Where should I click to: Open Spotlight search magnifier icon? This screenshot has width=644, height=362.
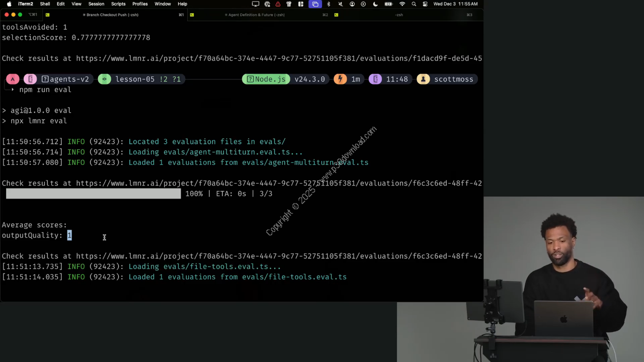click(x=414, y=4)
